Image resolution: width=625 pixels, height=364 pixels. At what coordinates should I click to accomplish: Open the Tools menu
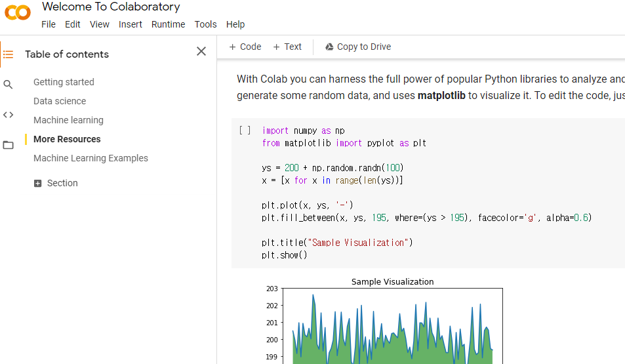coord(205,24)
